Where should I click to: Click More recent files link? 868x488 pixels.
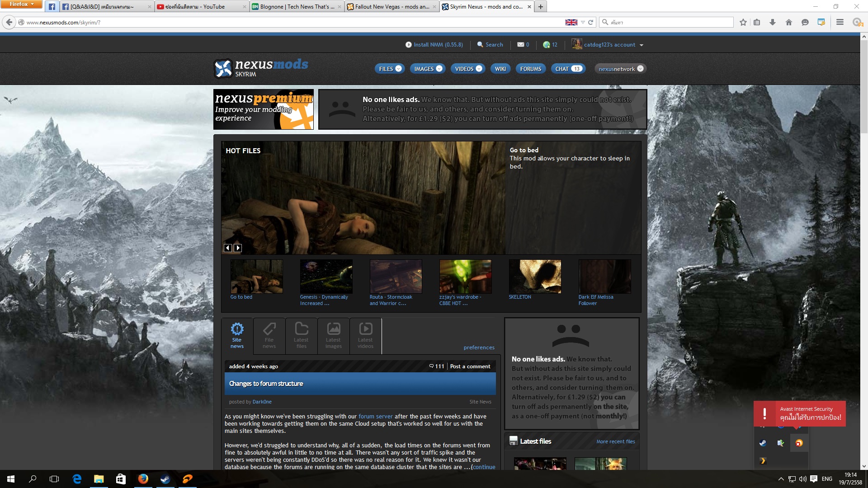[615, 441]
